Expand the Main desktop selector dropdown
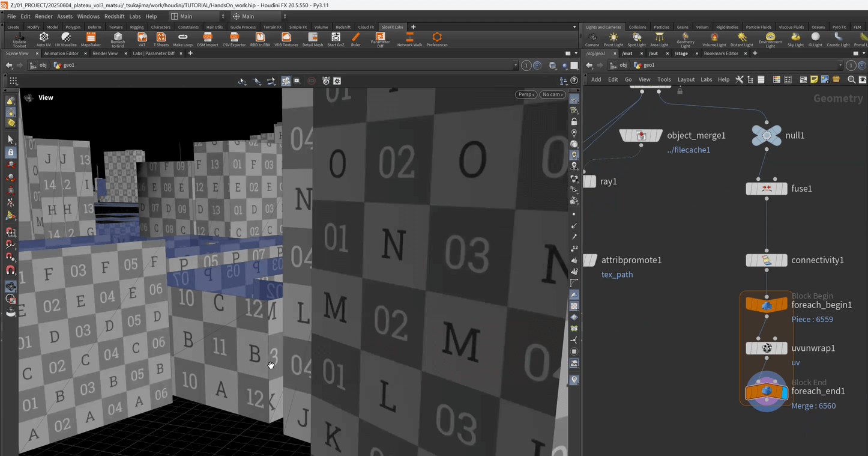 197,16
